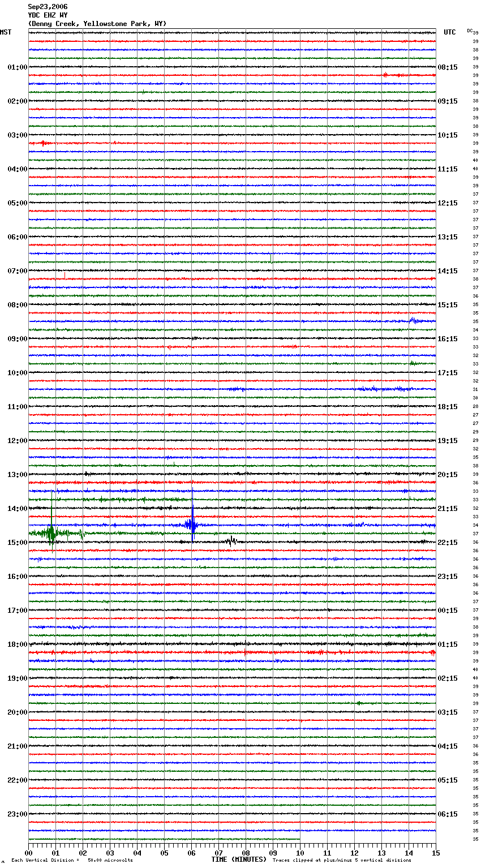Select the 17:00 MST time label

click(x=17, y=611)
